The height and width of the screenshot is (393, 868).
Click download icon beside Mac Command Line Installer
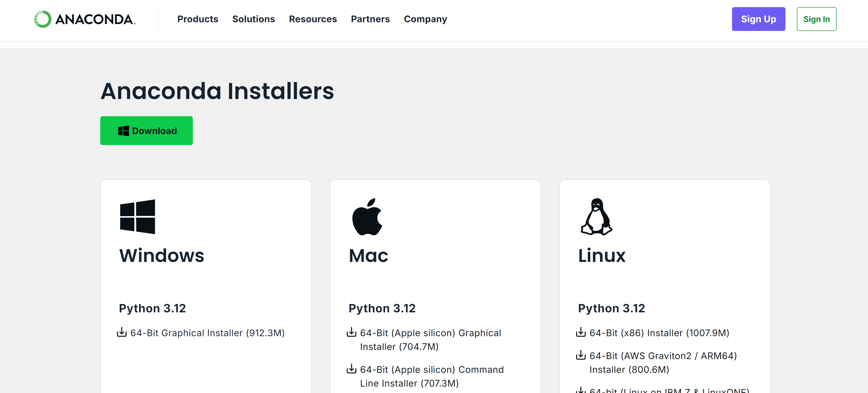(x=352, y=369)
